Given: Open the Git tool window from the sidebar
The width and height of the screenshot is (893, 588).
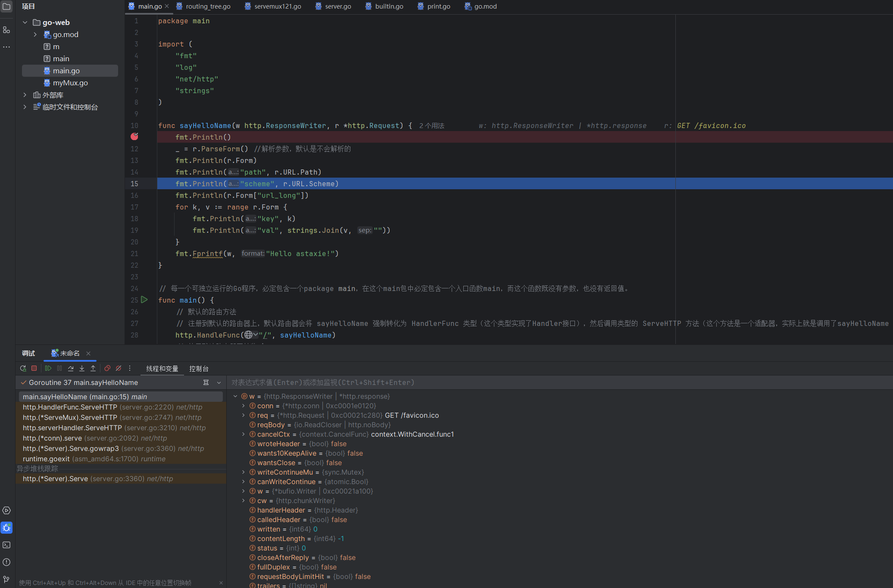Looking at the screenshot, I should point(6,579).
